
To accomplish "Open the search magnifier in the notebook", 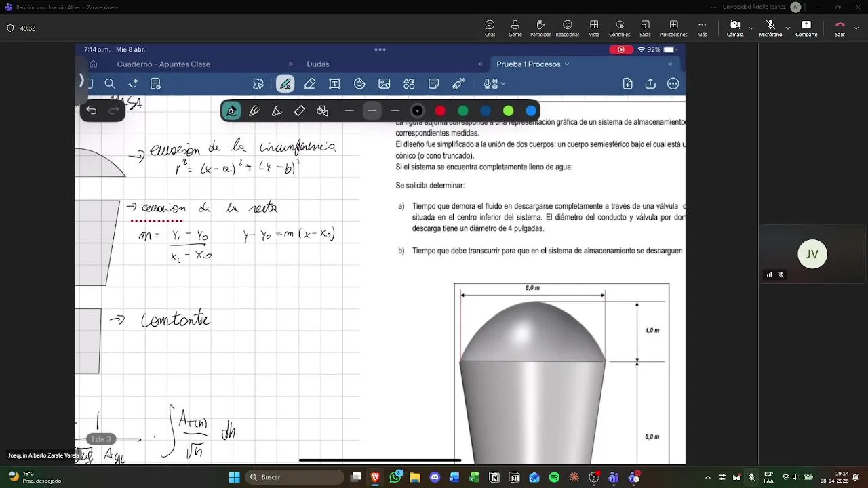I will 110,84.
